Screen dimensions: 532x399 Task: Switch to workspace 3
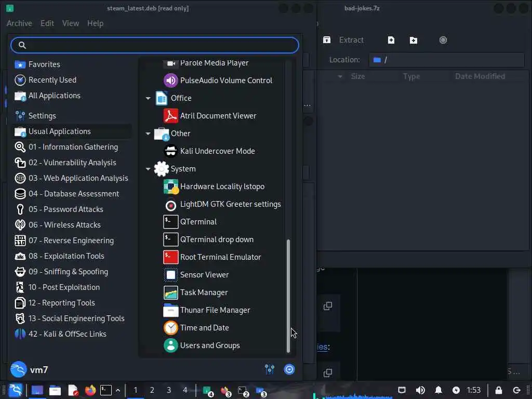point(169,390)
